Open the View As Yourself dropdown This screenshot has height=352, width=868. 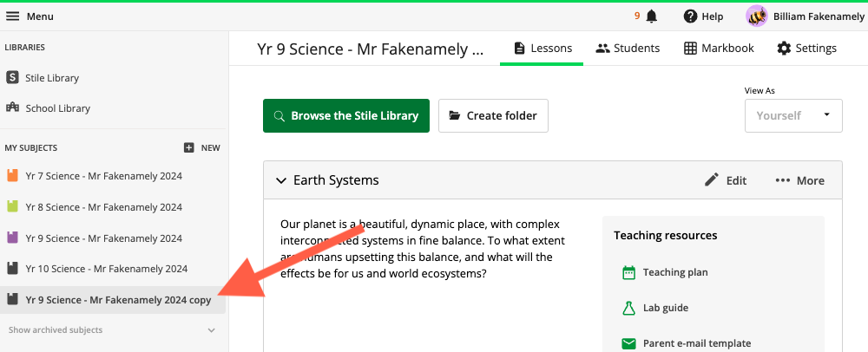tap(793, 115)
